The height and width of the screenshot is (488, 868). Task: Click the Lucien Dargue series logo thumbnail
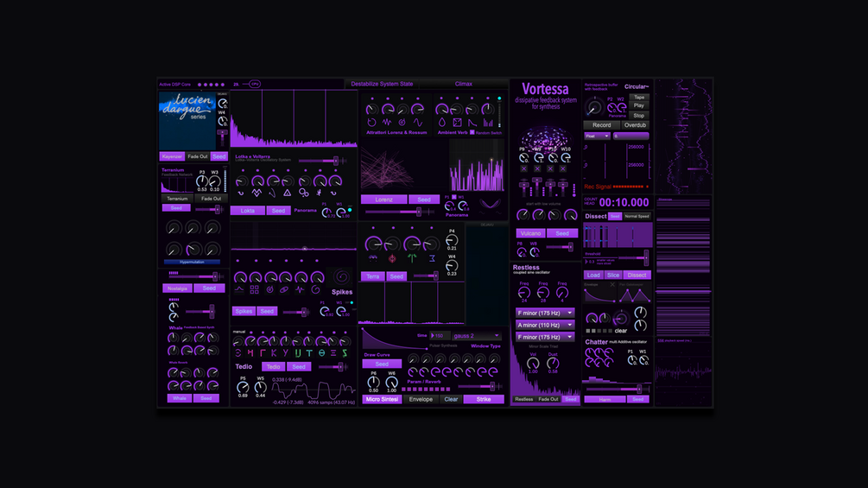(187, 121)
